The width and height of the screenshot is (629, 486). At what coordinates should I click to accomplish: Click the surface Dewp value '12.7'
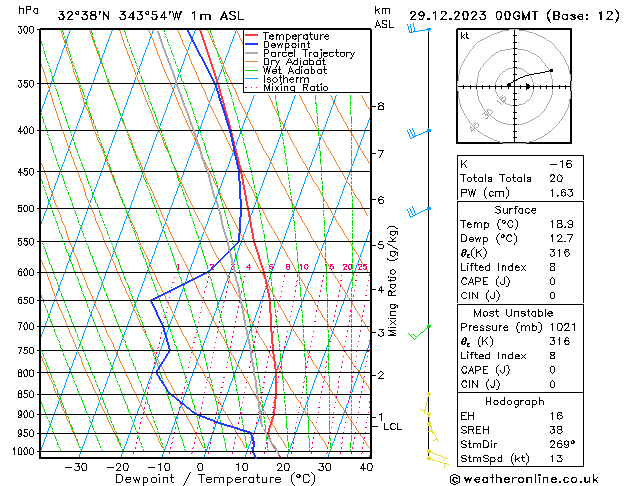point(561,239)
